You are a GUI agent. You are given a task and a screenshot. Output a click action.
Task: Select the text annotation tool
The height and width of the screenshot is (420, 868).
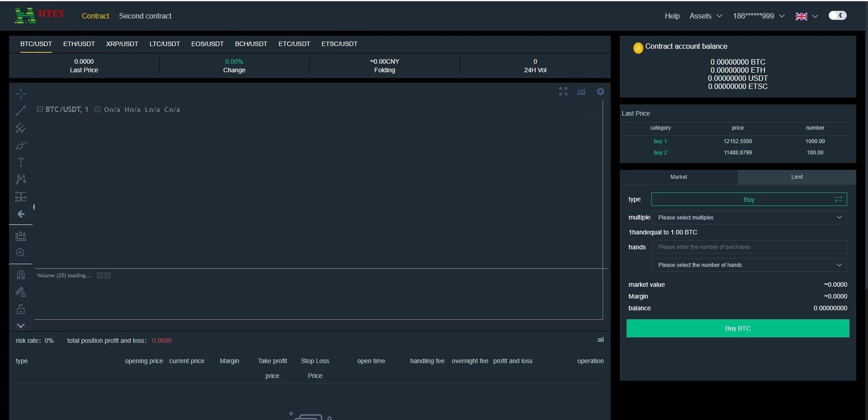point(21,162)
